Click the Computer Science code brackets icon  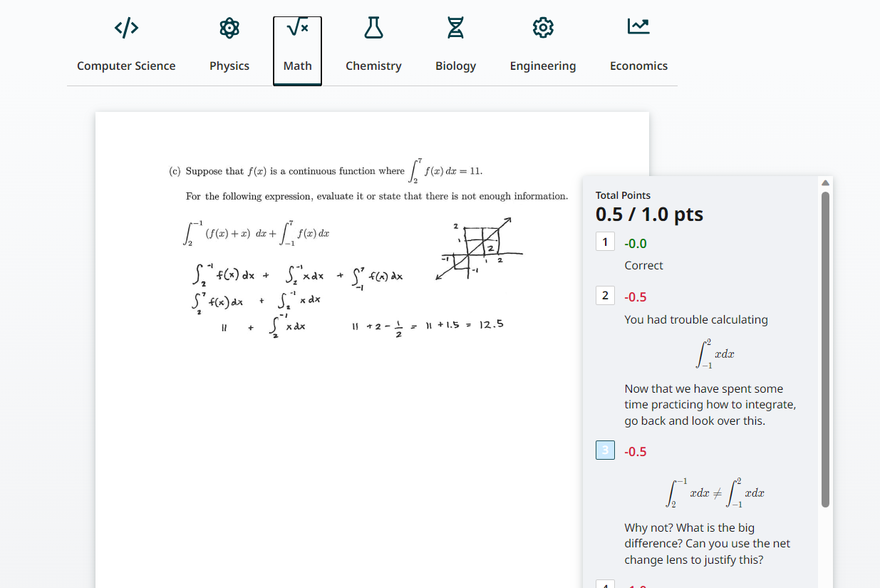pyautogui.click(x=126, y=28)
